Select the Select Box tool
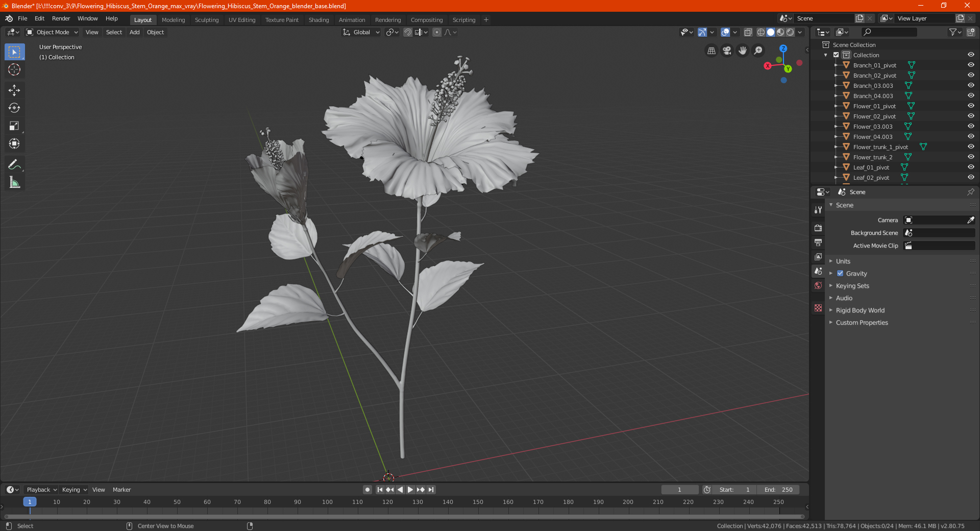This screenshot has height=531, width=980. [14, 52]
